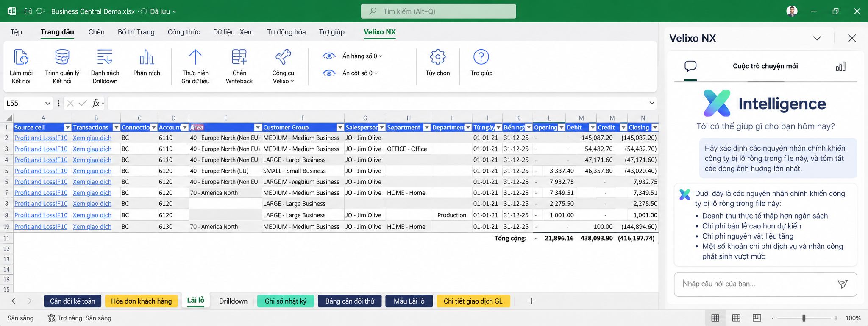Image resolution: width=868 pixels, height=326 pixels.
Task: Open bar chart icon in Velixo NX panel
Action: (x=840, y=66)
